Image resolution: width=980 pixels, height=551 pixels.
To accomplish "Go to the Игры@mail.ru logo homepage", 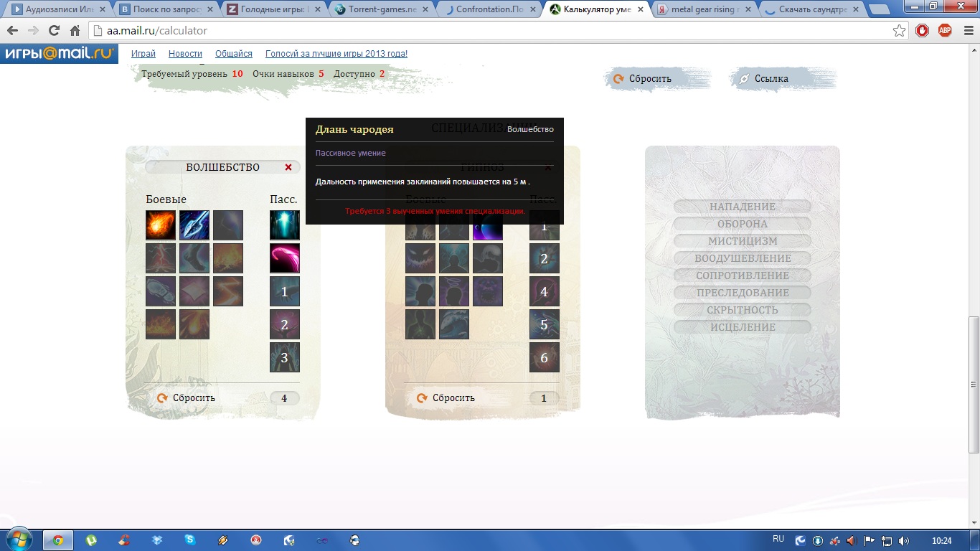I will point(59,54).
